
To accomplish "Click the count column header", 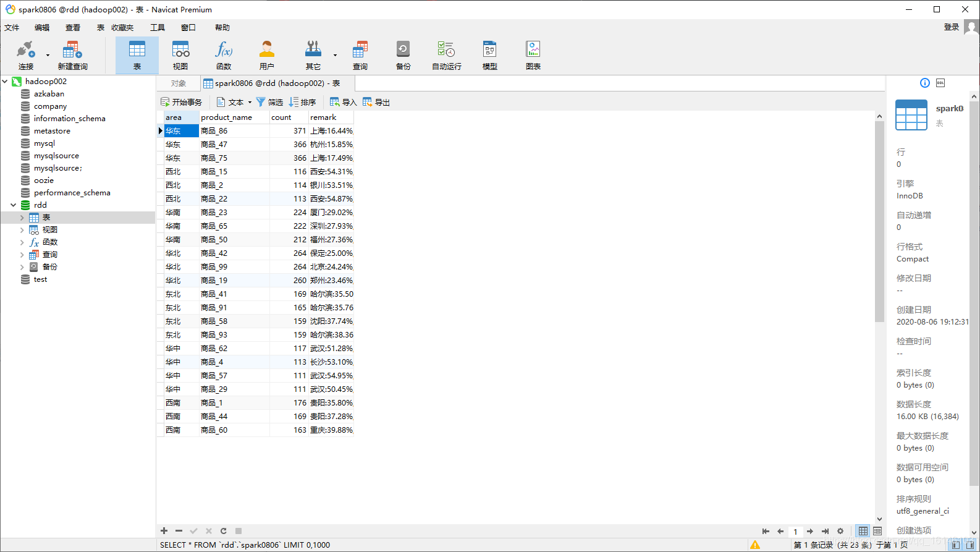I will (289, 117).
